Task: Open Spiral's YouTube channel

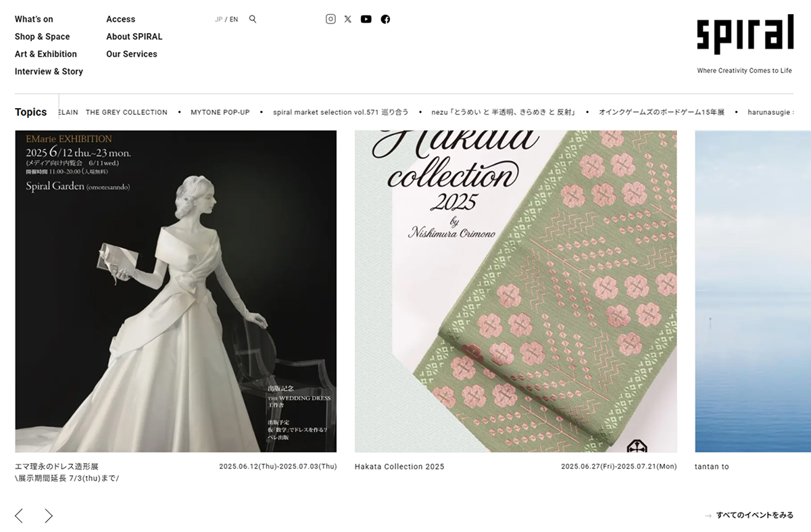Action: [x=366, y=19]
